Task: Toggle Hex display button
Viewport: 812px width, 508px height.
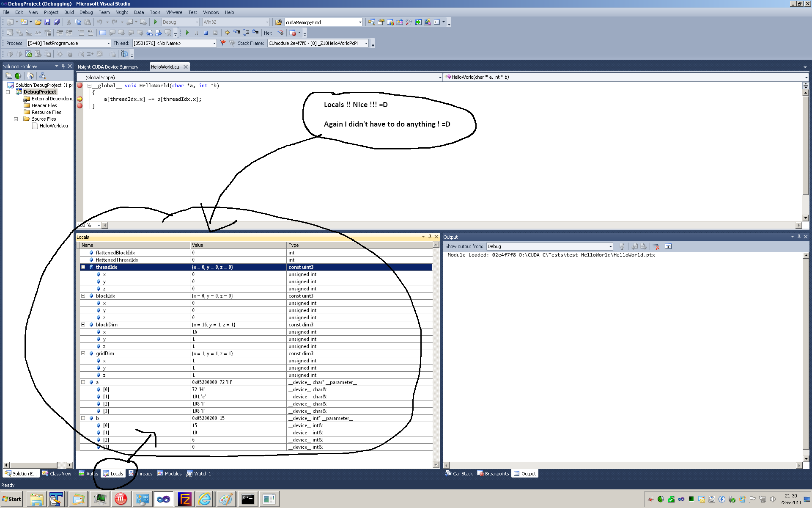Action: click(268, 33)
